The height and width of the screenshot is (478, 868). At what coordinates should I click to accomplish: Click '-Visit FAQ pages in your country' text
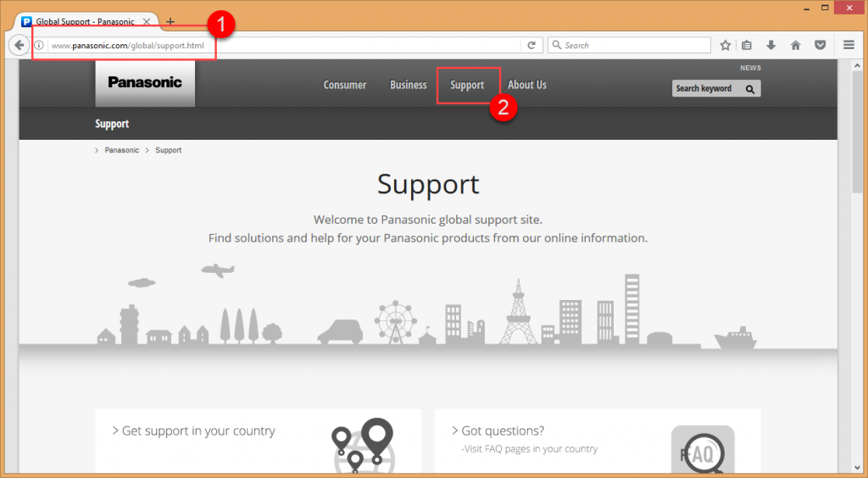(x=530, y=448)
